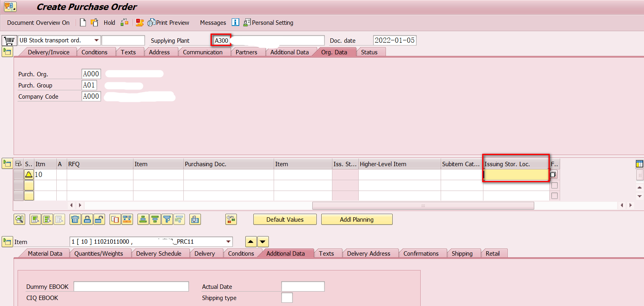Click the Check document icon
The image size is (644, 306).
pos(139,22)
